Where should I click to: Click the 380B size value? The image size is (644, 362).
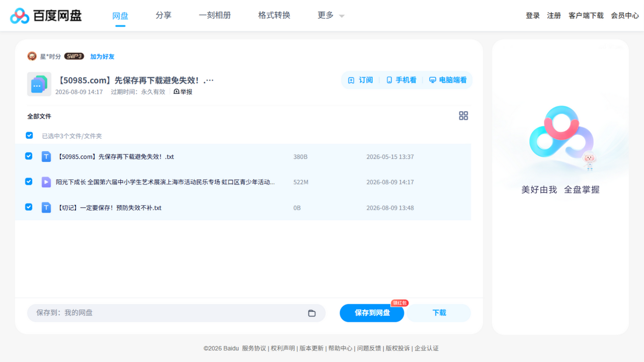point(300,157)
